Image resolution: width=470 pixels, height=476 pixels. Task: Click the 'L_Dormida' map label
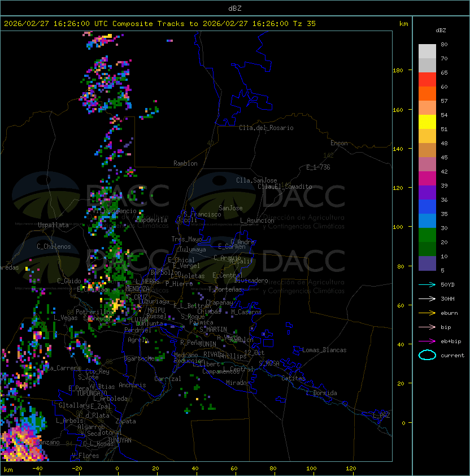point(321,393)
